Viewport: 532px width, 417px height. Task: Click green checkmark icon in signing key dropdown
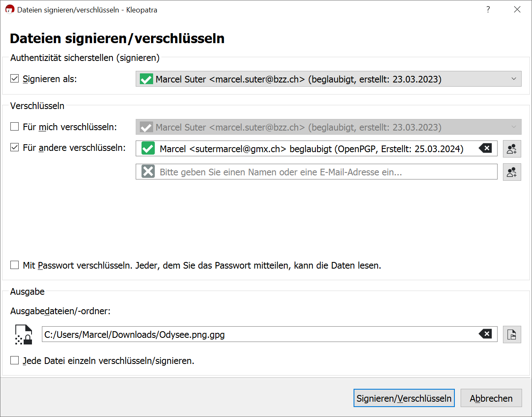coord(146,79)
